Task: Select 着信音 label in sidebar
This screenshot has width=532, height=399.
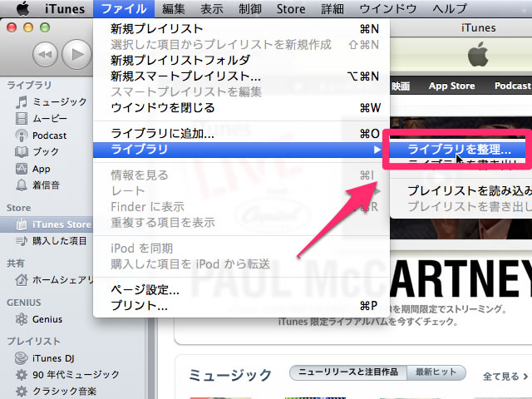Action: pos(47,185)
